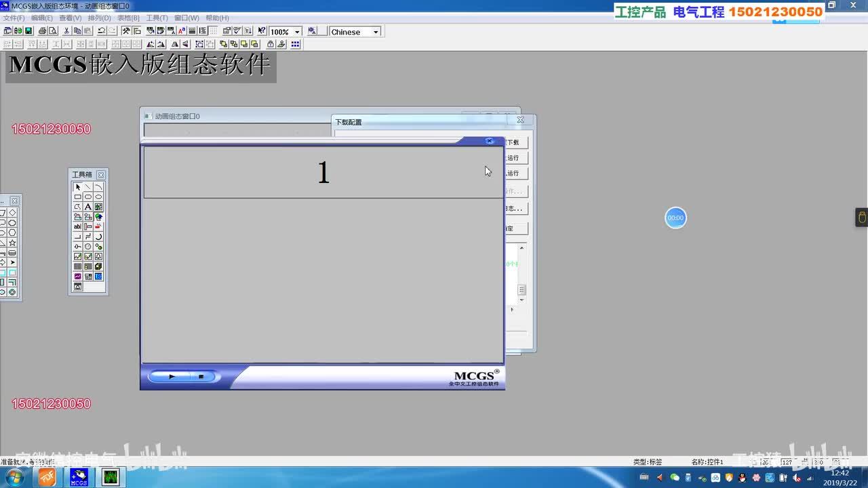Click the Copy icon in the toolbar

click(x=77, y=31)
